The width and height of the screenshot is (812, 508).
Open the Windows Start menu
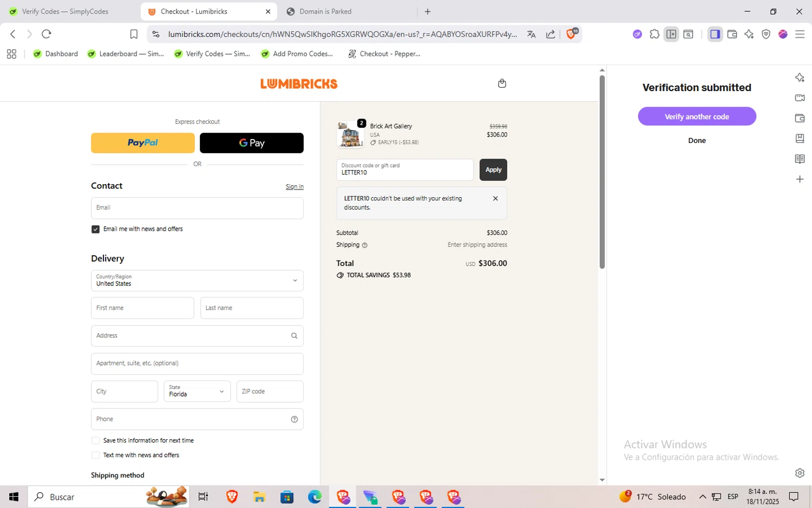pos(14,497)
